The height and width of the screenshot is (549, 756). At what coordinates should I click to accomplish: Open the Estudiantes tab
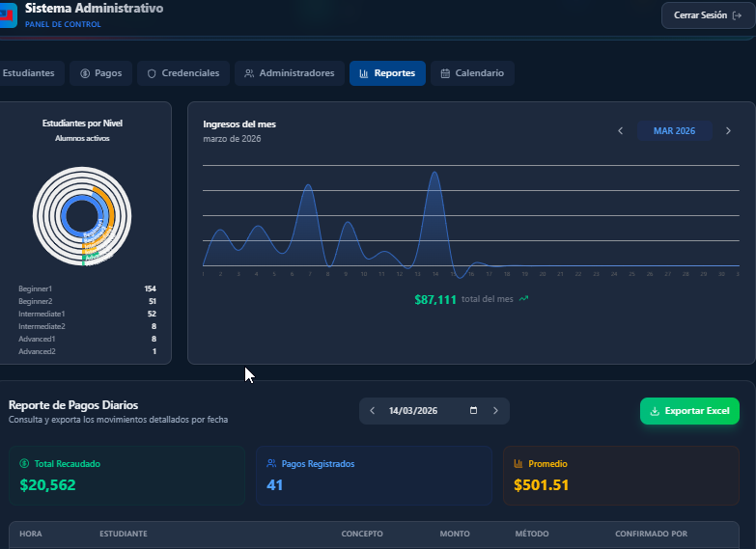pos(30,73)
